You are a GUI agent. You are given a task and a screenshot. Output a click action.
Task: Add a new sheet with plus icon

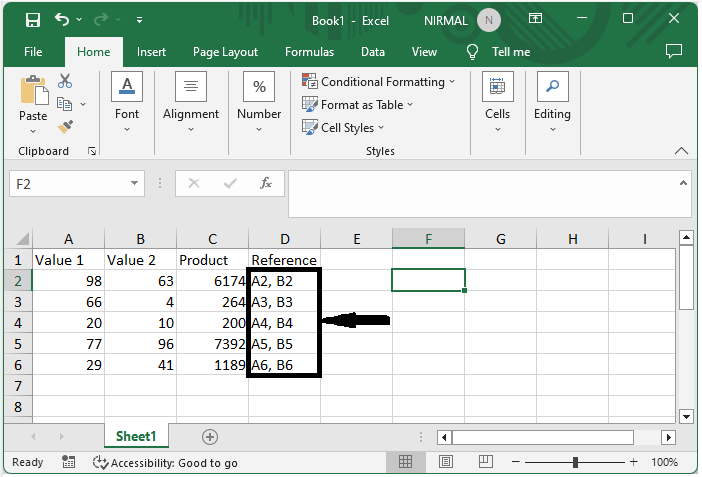click(x=210, y=437)
